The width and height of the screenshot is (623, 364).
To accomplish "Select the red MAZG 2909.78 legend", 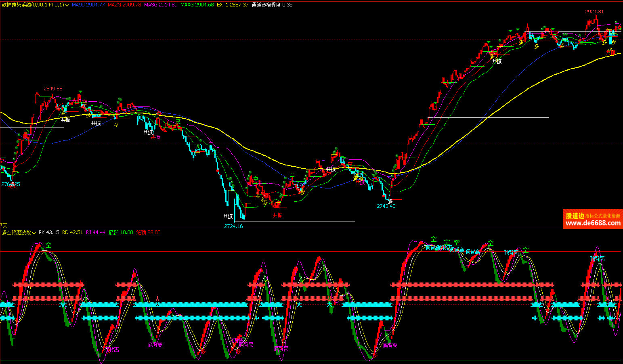I will pyautogui.click(x=124, y=5).
